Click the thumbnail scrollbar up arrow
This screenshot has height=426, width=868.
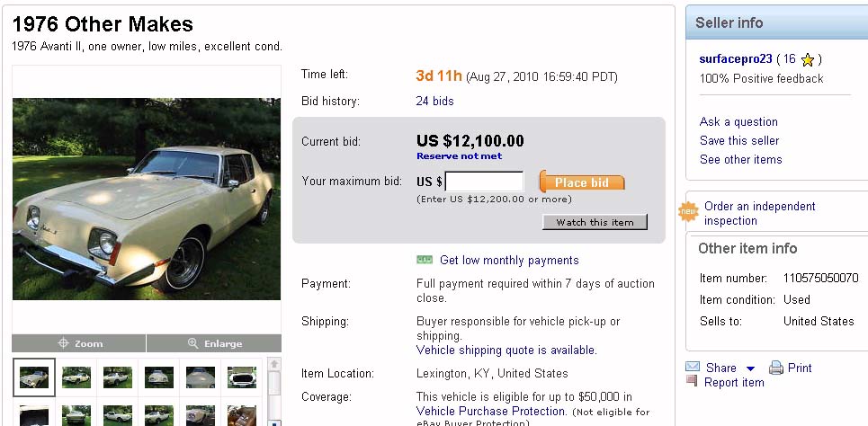point(275,364)
